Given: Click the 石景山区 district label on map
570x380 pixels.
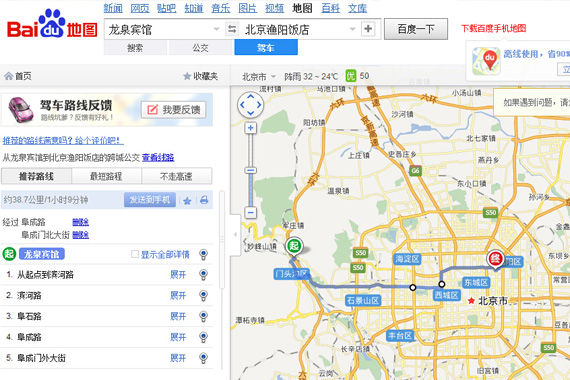Looking at the screenshot, I should 363,300.
